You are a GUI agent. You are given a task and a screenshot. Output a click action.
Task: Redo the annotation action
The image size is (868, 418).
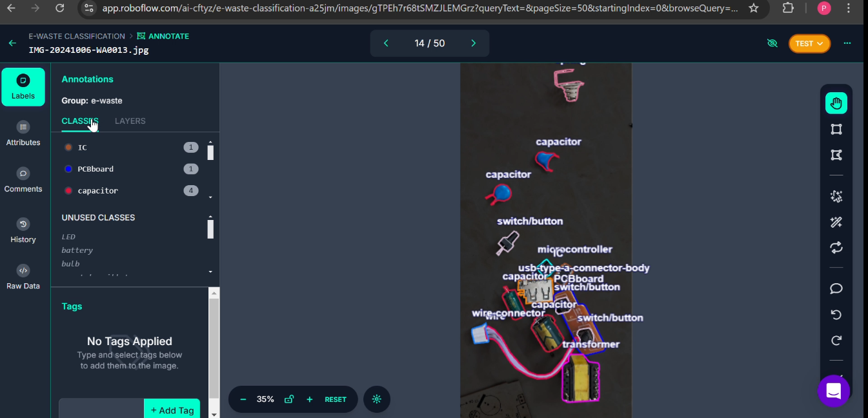point(836,341)
